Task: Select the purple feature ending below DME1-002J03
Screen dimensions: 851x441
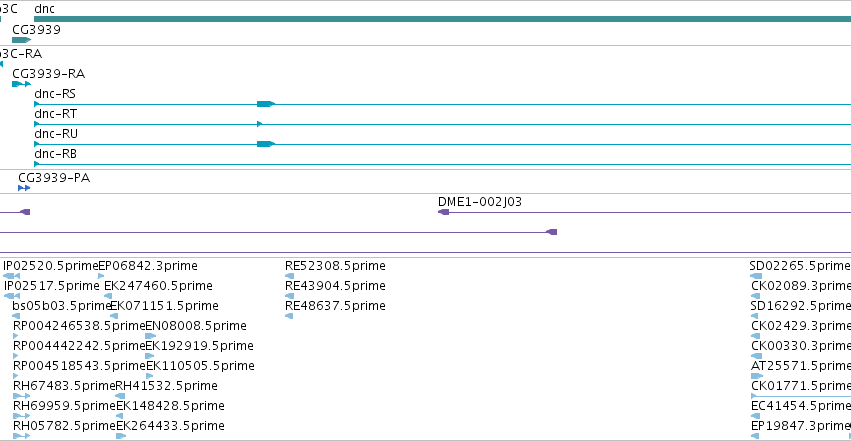Action: [x=551, y=232]
